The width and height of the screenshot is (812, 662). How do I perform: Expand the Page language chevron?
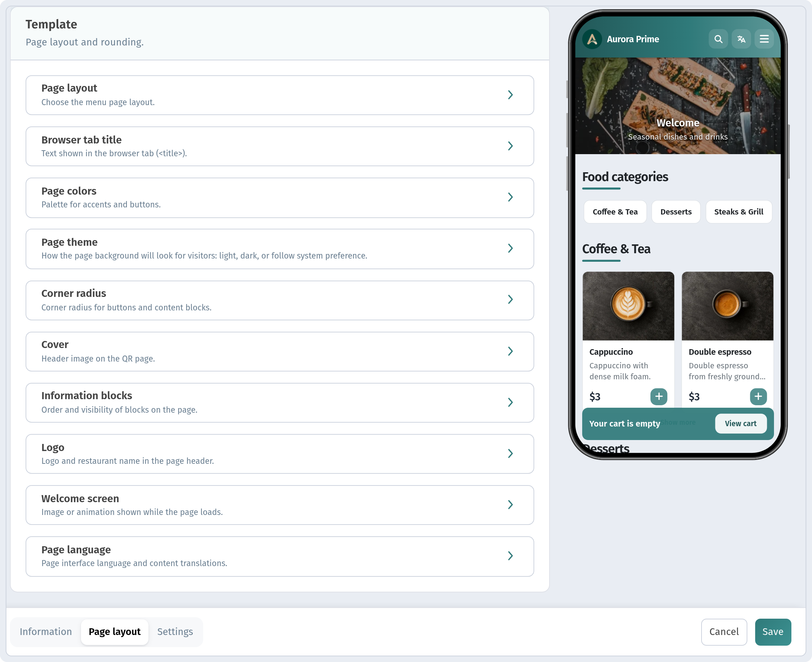point(510,555)
